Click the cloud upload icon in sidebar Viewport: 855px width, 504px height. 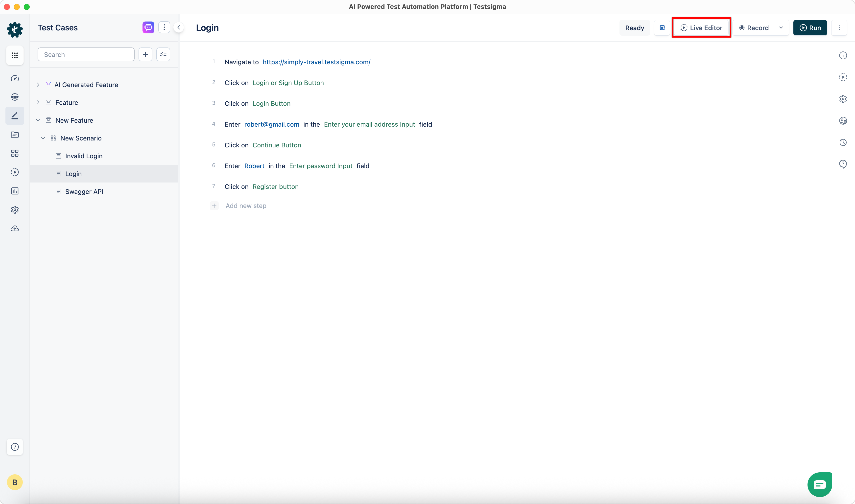15,228
